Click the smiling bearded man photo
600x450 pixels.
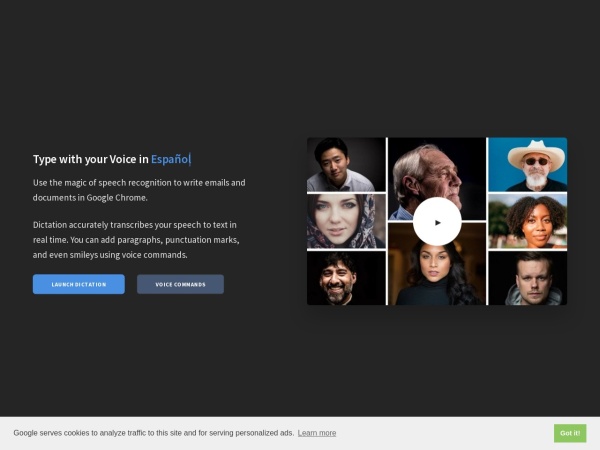click(346, 278)
